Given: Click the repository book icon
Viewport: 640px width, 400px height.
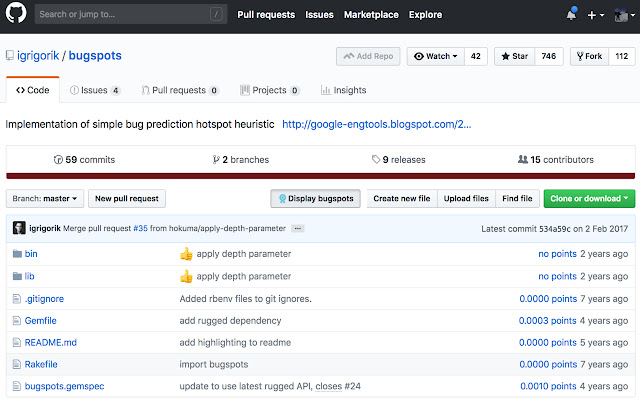Looking at the screenshot, I should click(9, 56).
